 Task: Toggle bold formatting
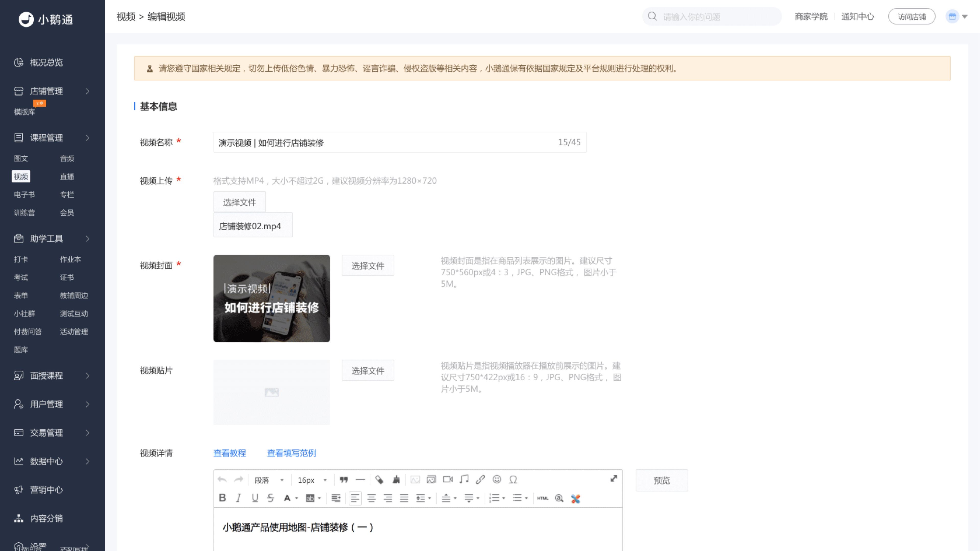(x=223, y=498)
